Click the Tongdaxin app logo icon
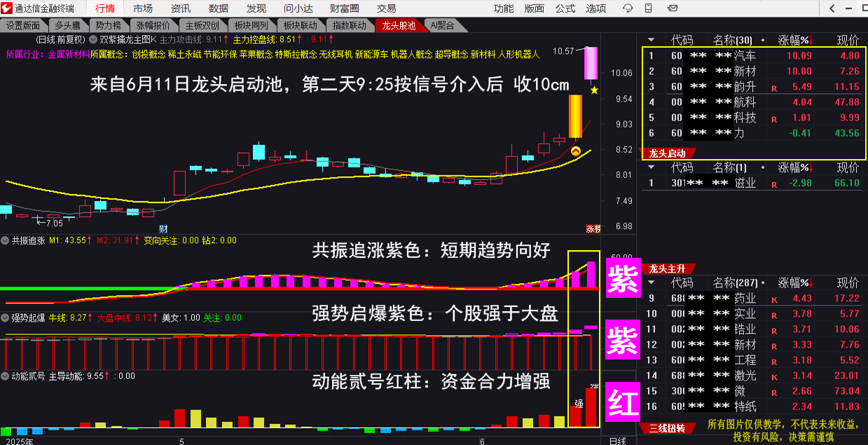 click(8, 8)
